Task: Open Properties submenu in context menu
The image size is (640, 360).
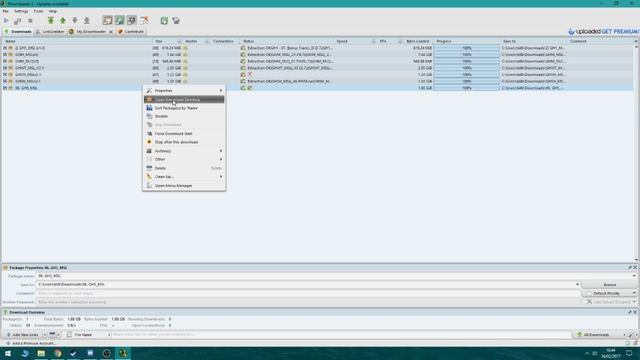Action: pyautogui.click(x=184, y=91)
